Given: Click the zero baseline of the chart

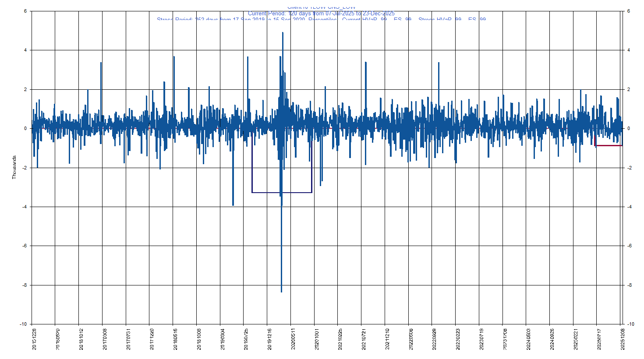Looking at the screenshot, I should [329, 128].
